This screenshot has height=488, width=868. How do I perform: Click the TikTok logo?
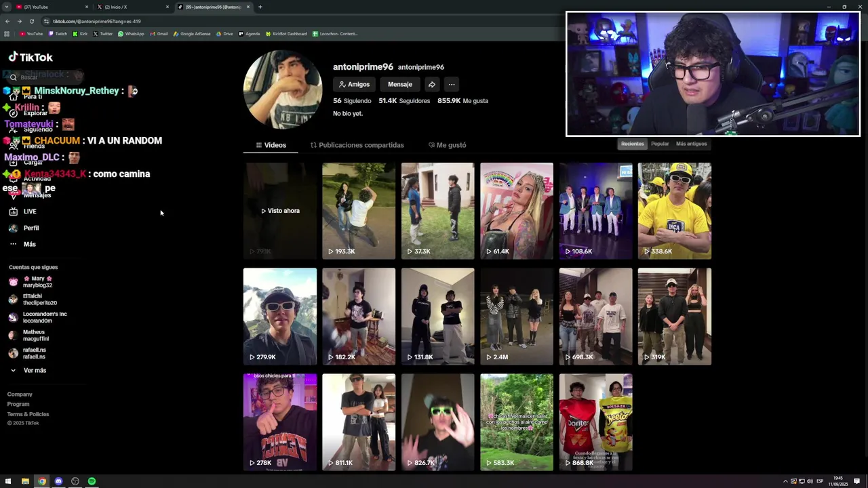click(x=31, y=58)
